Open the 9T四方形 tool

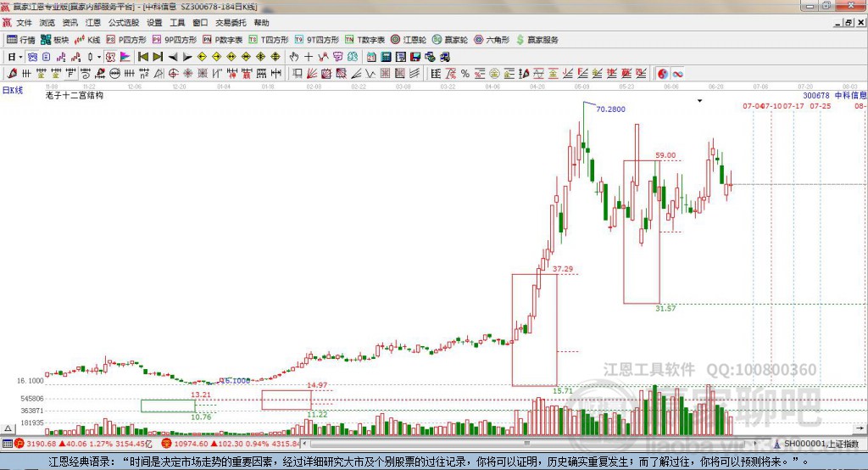317,39
